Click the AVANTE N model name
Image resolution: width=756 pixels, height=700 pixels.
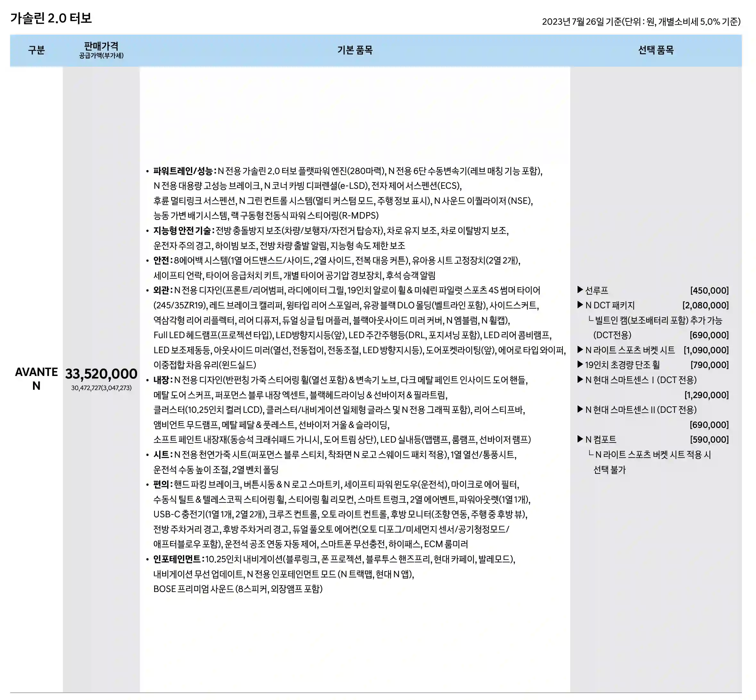36,379
